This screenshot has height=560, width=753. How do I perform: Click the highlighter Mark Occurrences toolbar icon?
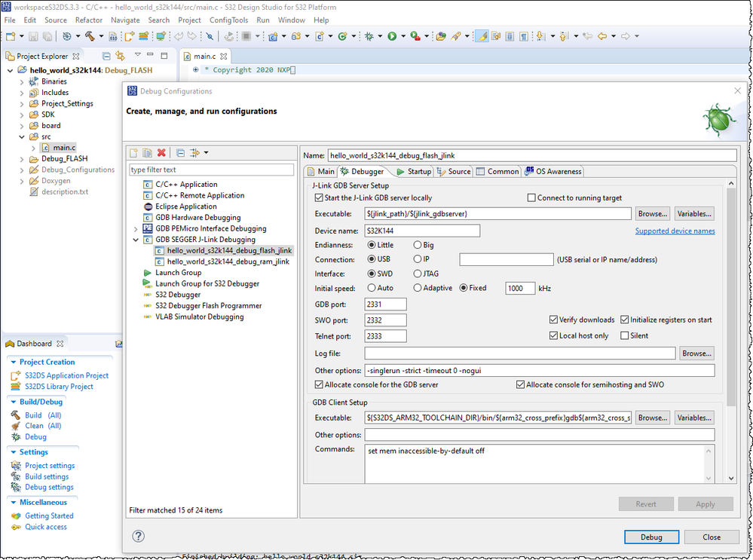coord(482,36)
